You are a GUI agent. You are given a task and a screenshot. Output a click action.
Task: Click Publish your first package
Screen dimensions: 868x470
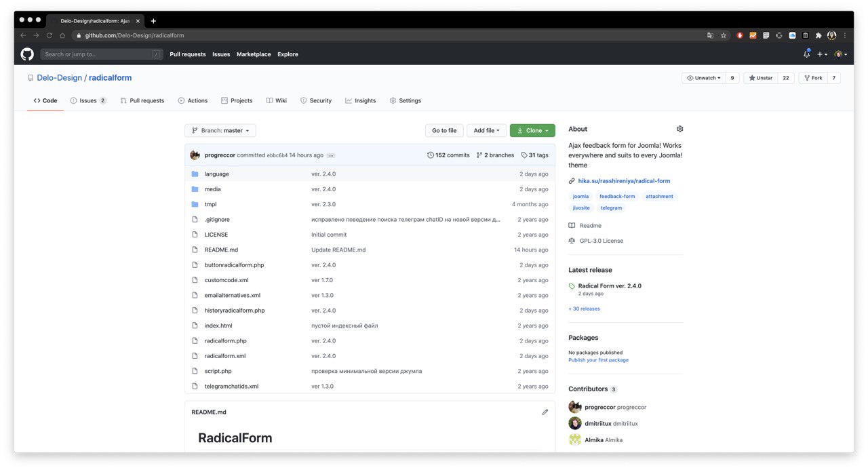click(x=598, y=360)
